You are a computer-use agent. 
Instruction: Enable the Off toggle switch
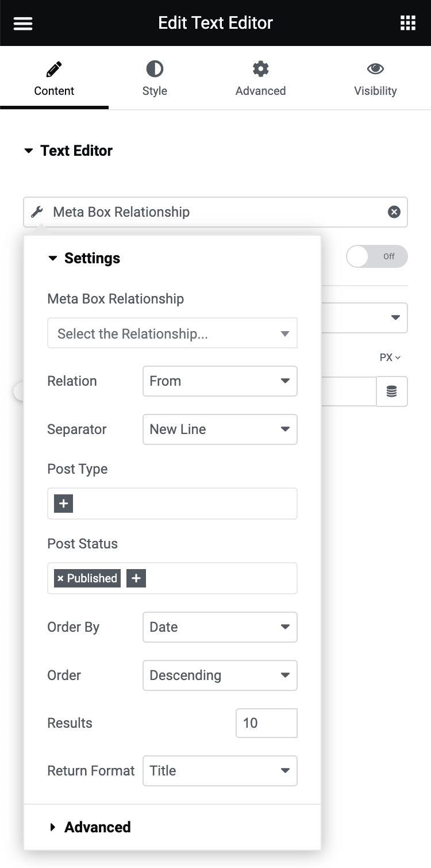377,256
